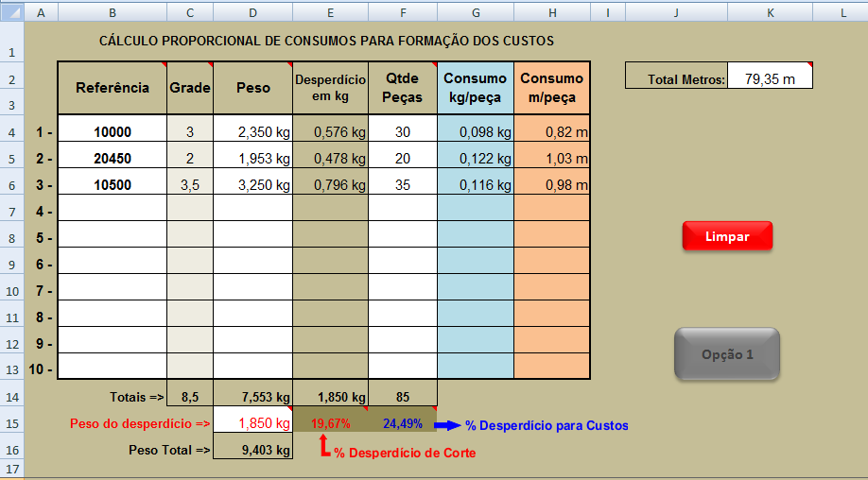Screen dimensions: 868x480
Task: Click the 19,67% cutting waste cell
Action: pos(330,424)
